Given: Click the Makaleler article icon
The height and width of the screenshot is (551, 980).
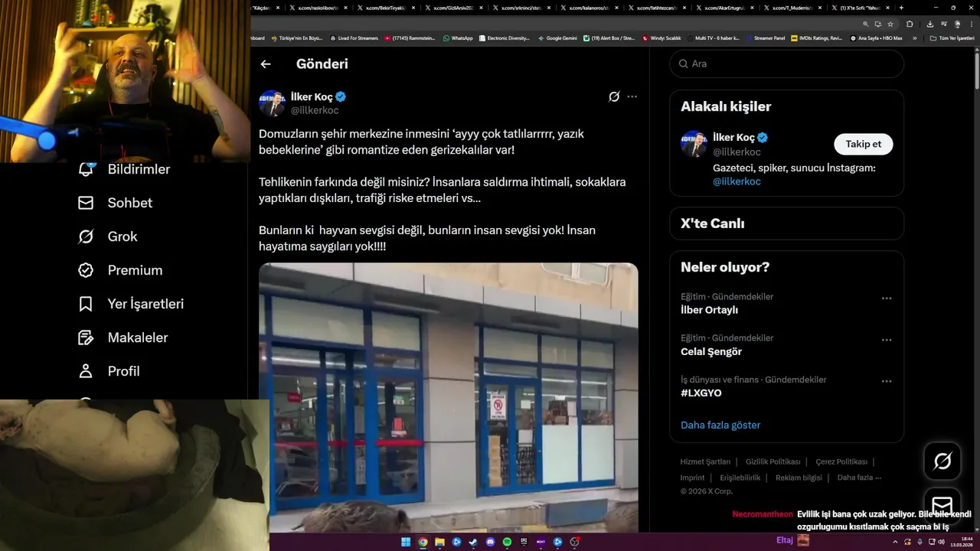Looking at the screenshot, I should click(x=86, y=337).
